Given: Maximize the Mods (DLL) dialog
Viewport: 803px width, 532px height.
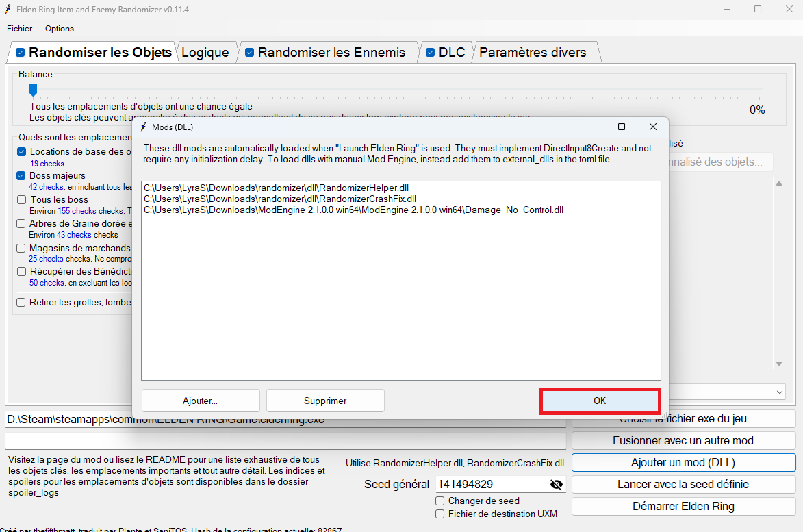Looking at the screenshot, I should [622, 127].
